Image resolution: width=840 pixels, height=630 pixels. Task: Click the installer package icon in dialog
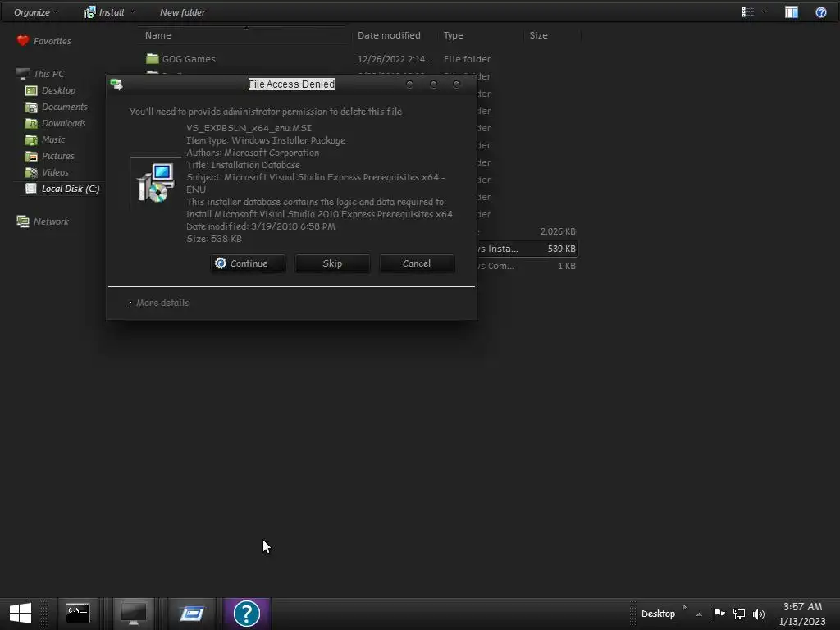155,183
